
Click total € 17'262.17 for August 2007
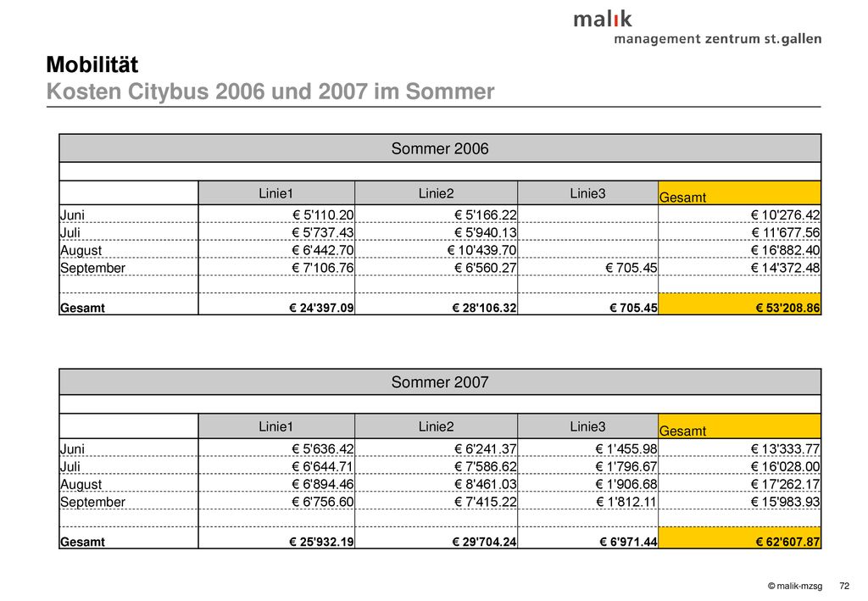click(786, 484)
